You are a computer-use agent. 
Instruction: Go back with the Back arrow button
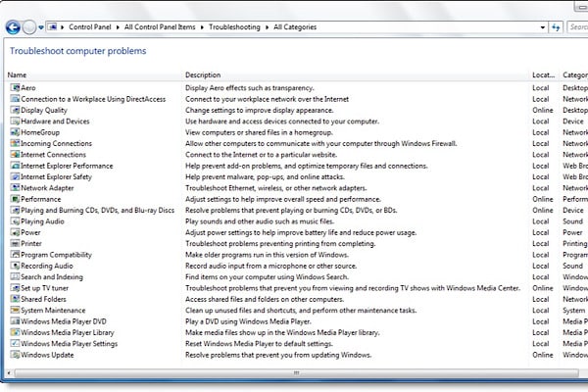coord(13,27)
